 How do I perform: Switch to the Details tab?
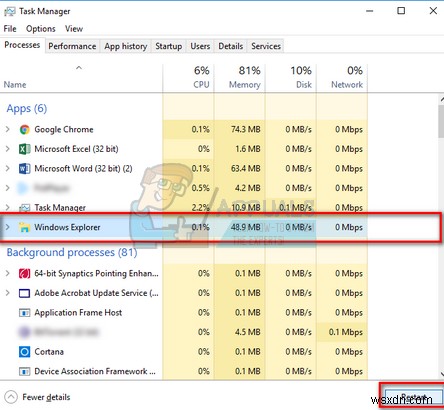coord(230,46)
